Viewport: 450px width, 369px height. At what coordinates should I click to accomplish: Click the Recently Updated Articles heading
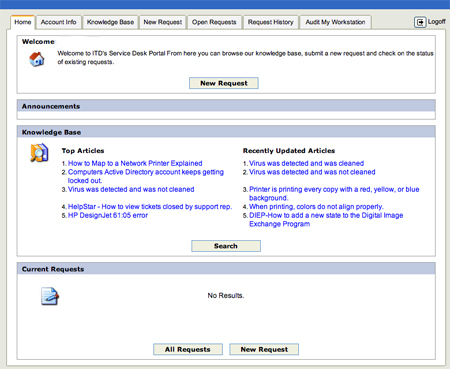289,151
